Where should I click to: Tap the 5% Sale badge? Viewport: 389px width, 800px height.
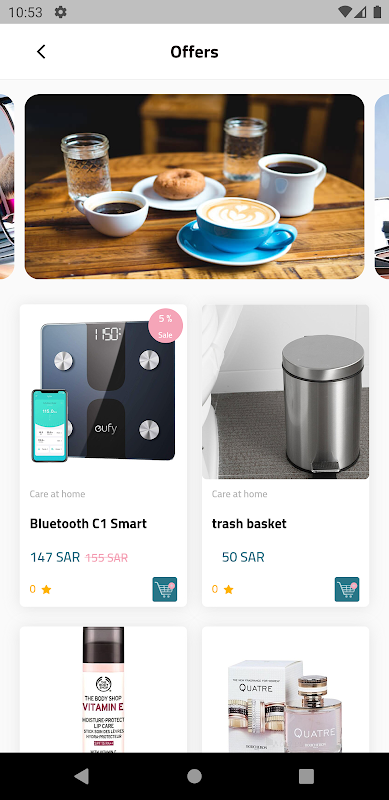coord(165,326)
